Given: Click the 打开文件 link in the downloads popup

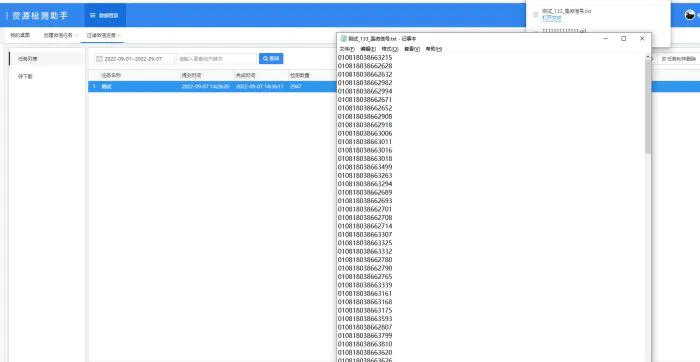Looking at the screenshot, I should [551, 17].
